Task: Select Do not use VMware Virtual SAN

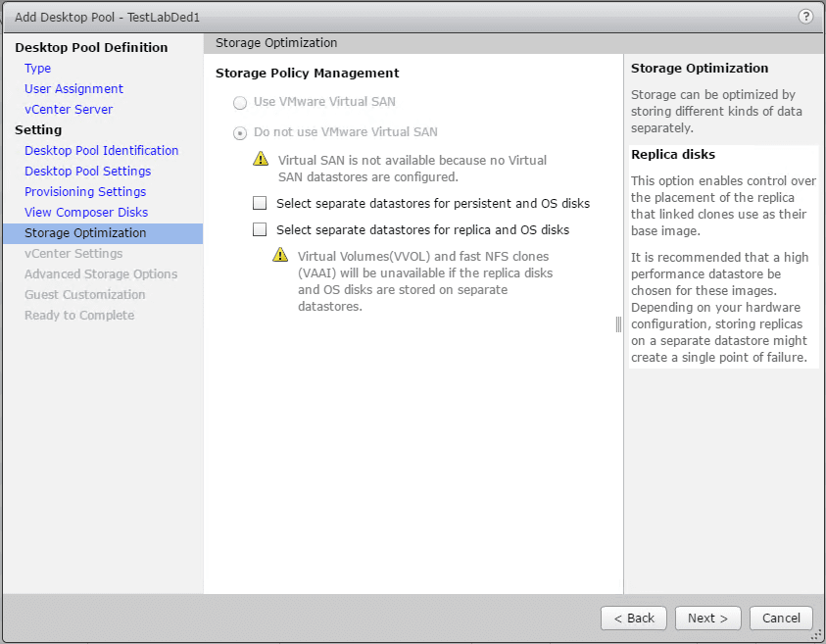Action: [240, 132]
